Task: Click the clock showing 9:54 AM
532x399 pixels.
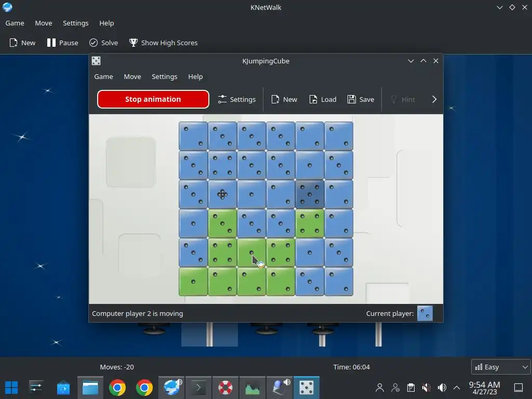Action: coord(485,388)
